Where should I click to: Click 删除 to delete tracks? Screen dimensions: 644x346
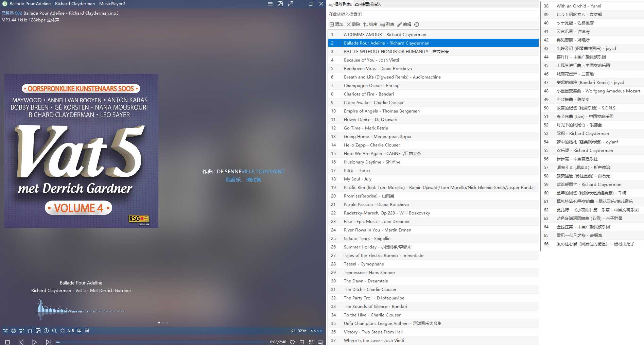tap(353, 24)
